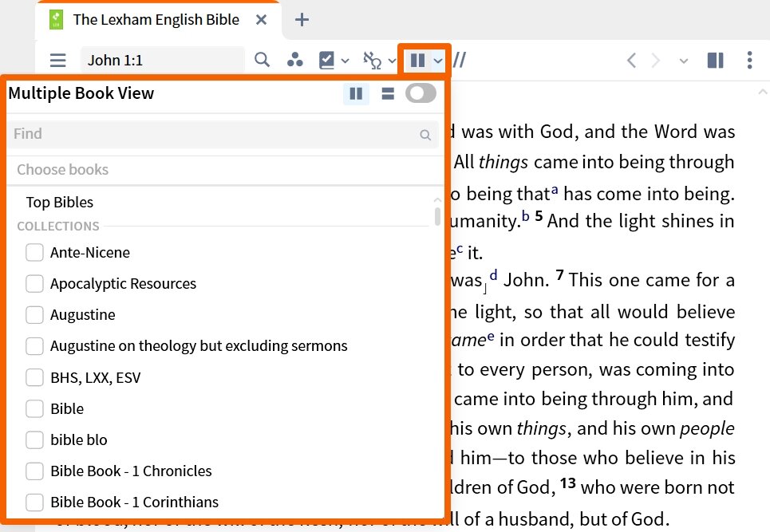Open the panel hamburger menu
Viewport: 770px width, 532px height.
pyautogui.click(x=58, y=61)
